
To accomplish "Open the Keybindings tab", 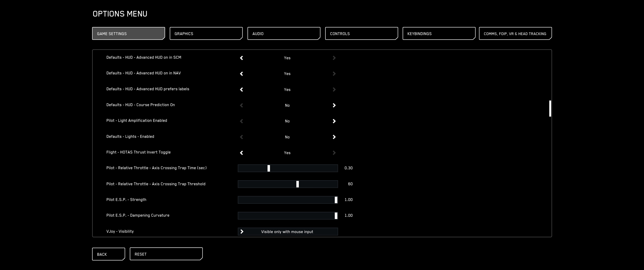I will click(x=439, y=34).
